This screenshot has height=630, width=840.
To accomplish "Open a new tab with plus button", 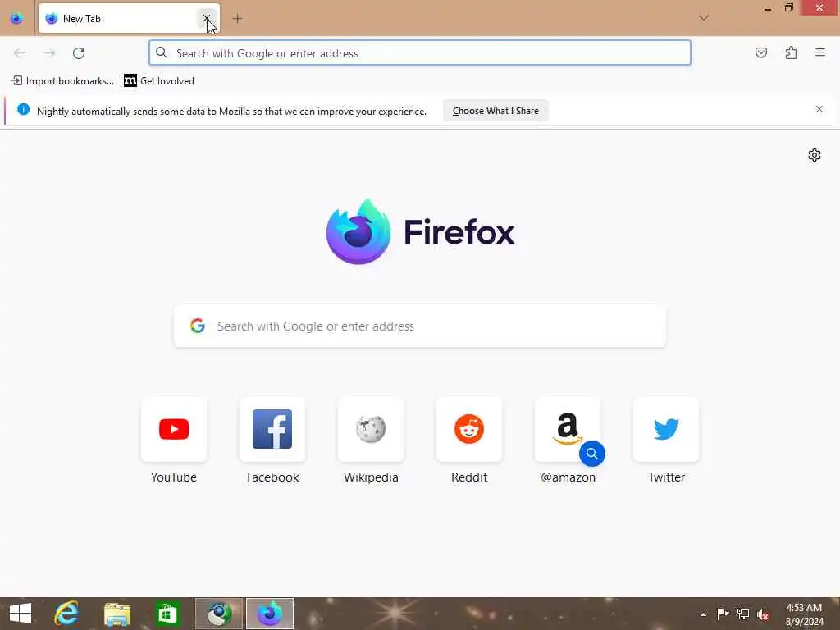I will coord(237,19).
